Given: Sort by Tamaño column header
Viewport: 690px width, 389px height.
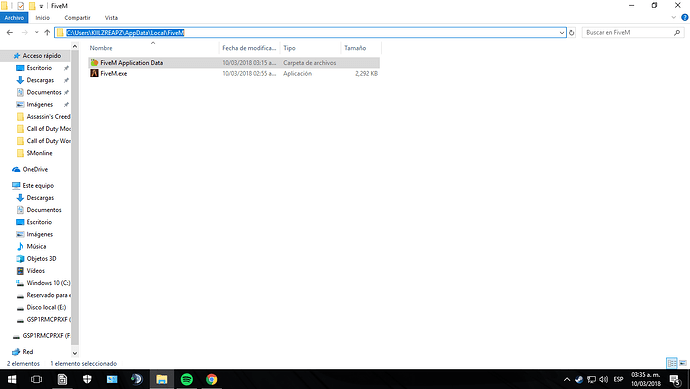Looking at the screenshot, I should click(x=361, y=48).
